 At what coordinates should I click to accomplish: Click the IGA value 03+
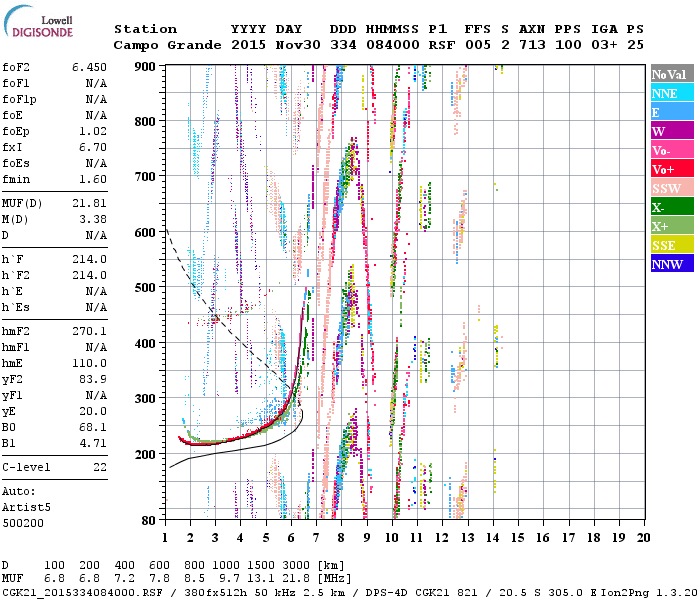[604, 45]
